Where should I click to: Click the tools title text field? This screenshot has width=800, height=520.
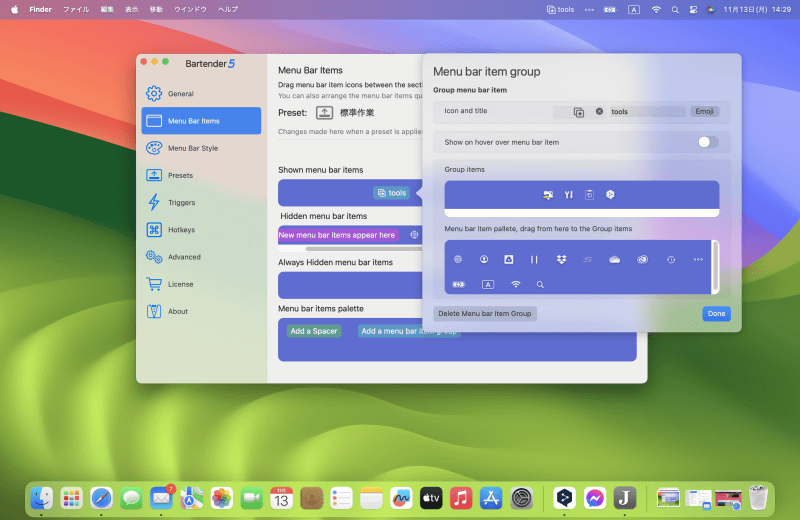pyautogui.click(x=647, y=112)
